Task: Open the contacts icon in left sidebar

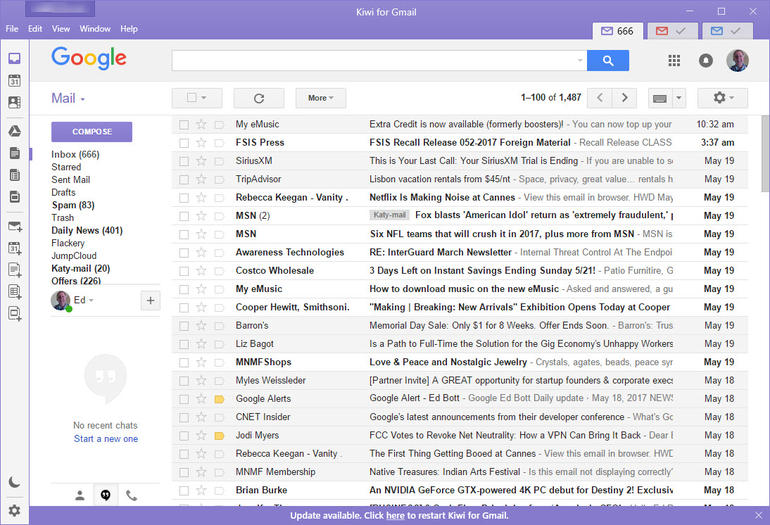Action: (x=15, y=102)
